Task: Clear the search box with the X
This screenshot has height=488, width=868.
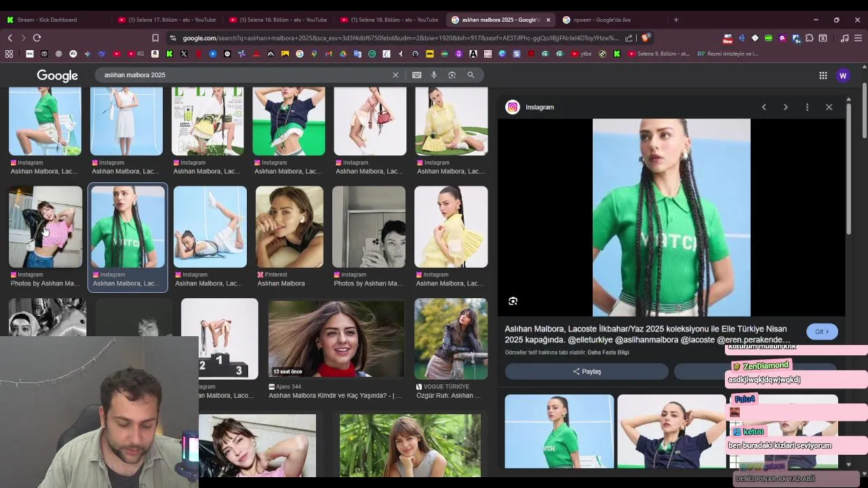Action: tap(395, 75)
